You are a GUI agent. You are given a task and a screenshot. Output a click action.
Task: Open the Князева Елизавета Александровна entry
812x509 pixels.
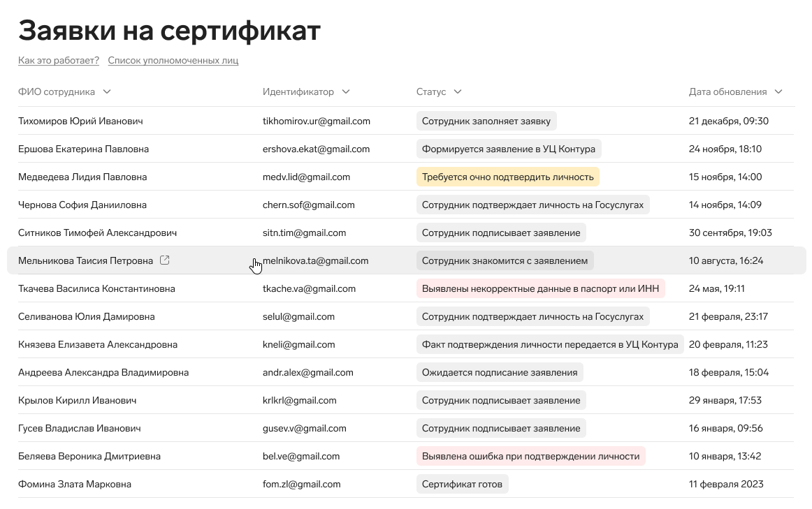pos(98,344)
